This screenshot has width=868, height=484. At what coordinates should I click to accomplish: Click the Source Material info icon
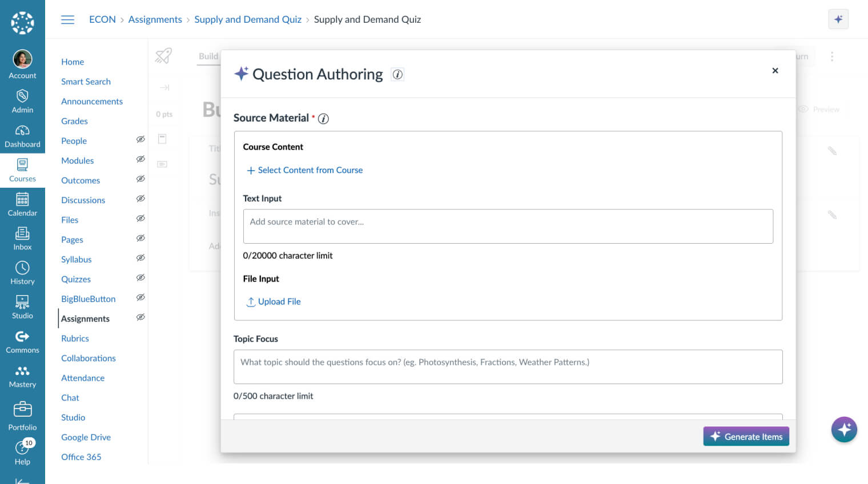pyautogui.click(x=323, y=119)
